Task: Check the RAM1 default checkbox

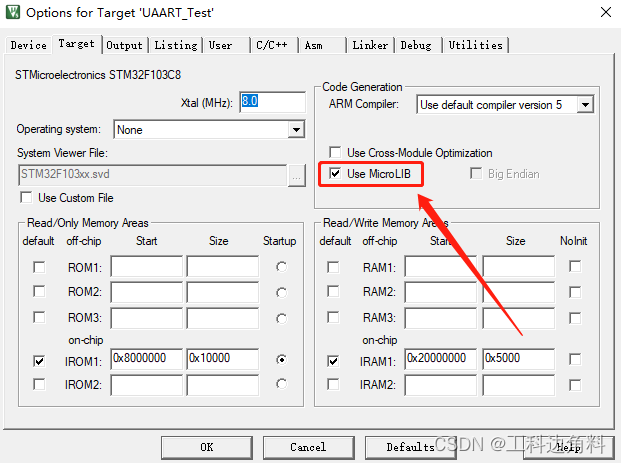Action: tap(333, 267)
